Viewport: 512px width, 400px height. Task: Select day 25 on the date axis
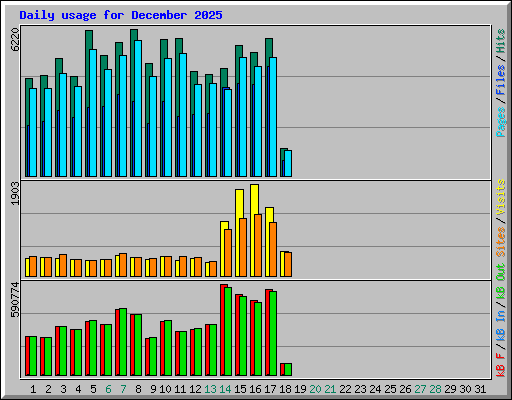coord(390,389)
